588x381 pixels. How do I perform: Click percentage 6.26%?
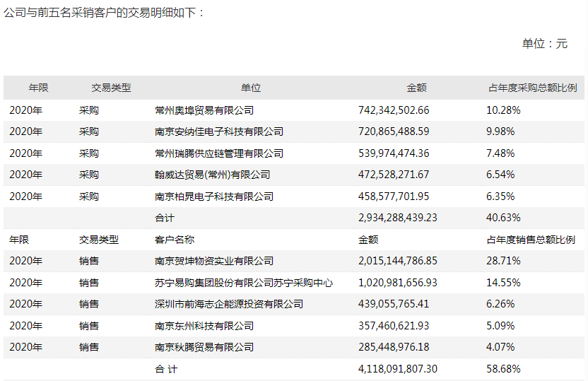pyautogui.click(x=500, y=304)
